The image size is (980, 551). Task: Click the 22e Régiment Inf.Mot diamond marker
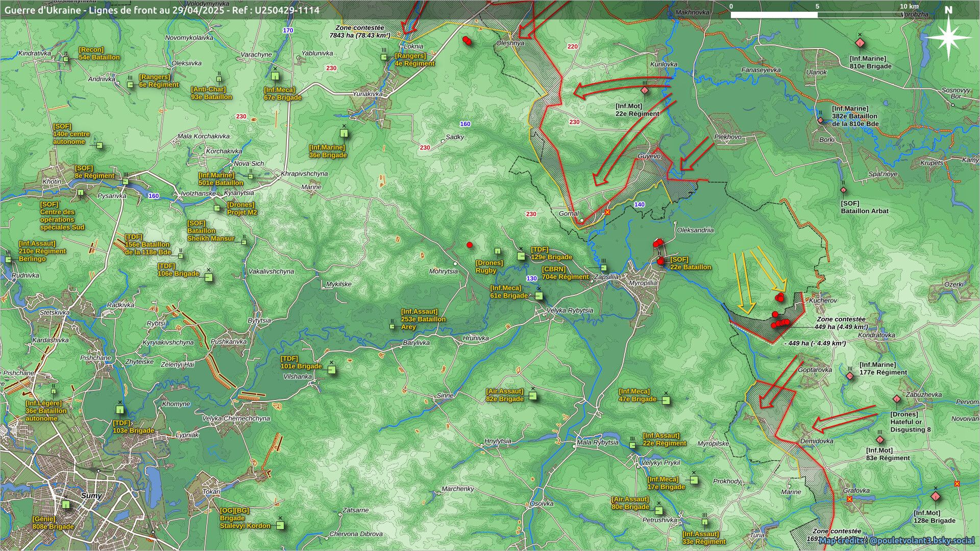click(645, 90)
